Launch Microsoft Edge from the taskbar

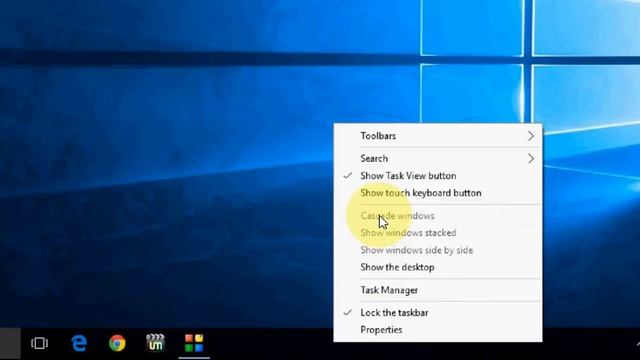click(x=79, y=343)
